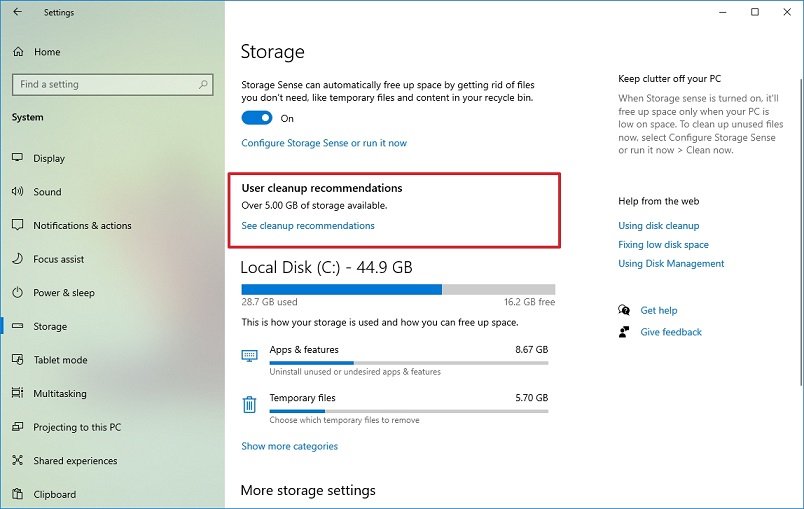Open Home via the house icon
Image resolution: width=804 pixels, height=509 pixels.
18,52
